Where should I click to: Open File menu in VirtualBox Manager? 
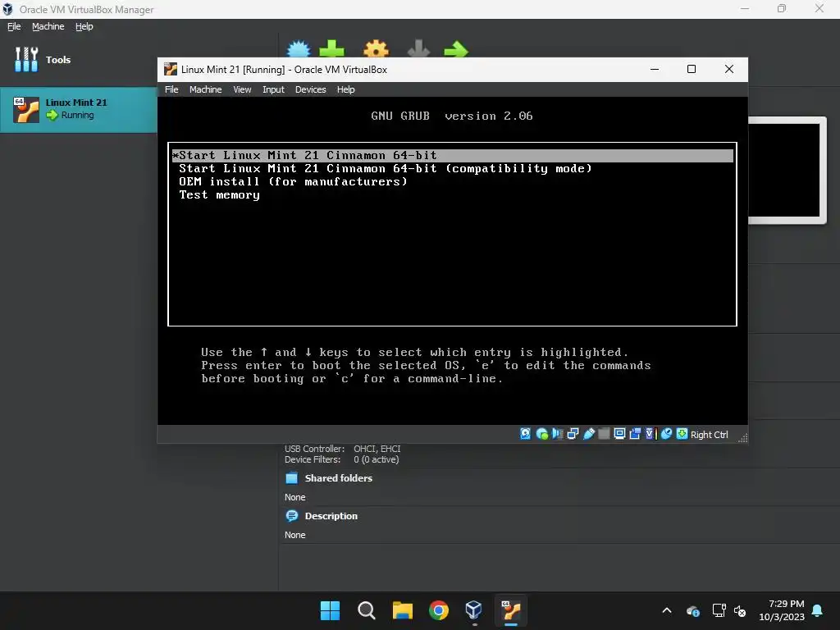pos(14,26)
